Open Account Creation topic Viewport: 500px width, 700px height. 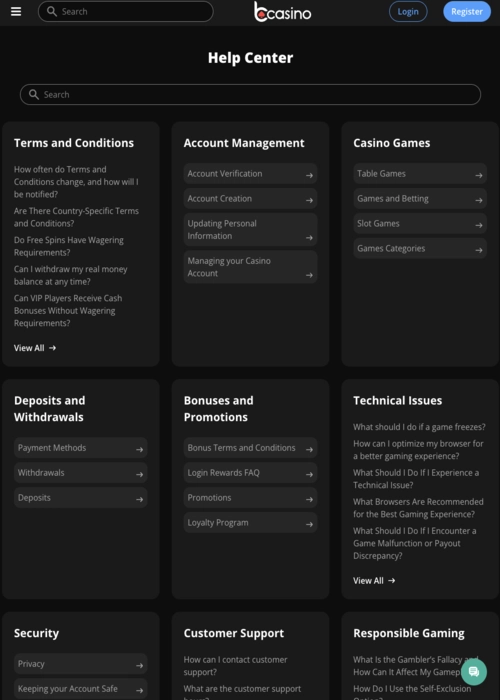click(x=250, y=199)
